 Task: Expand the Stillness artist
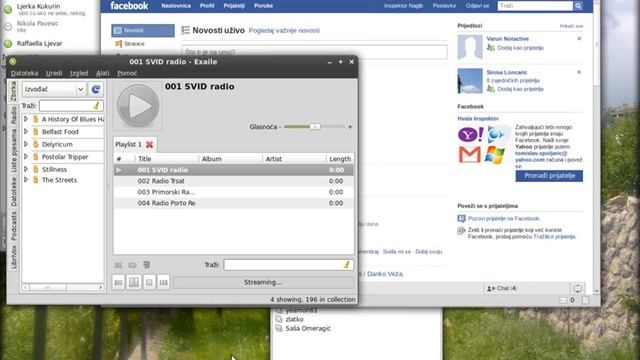(26, 169)
